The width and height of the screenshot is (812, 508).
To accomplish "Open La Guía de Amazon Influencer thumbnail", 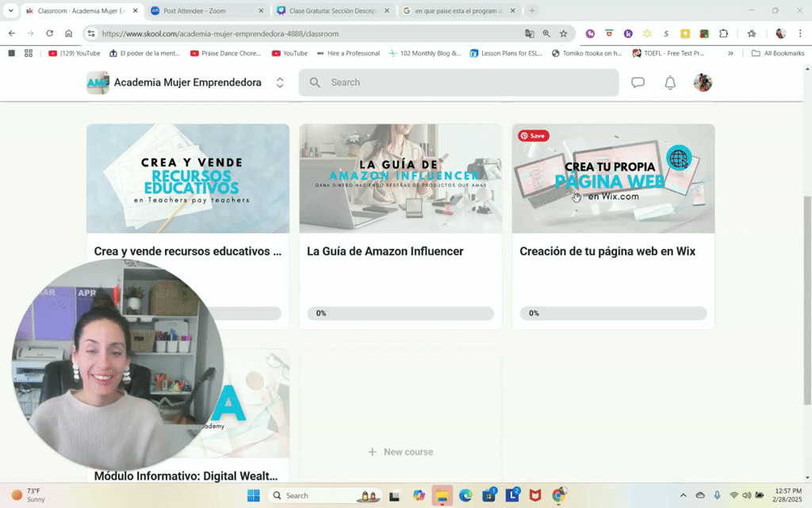I will (x=400, y=179).
